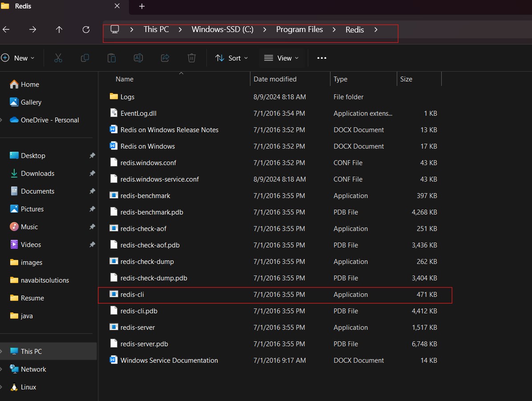This screenshot has height=401, width=532.
Task: Click the Share icon in toolbar
Action: [x=165, y=58]
